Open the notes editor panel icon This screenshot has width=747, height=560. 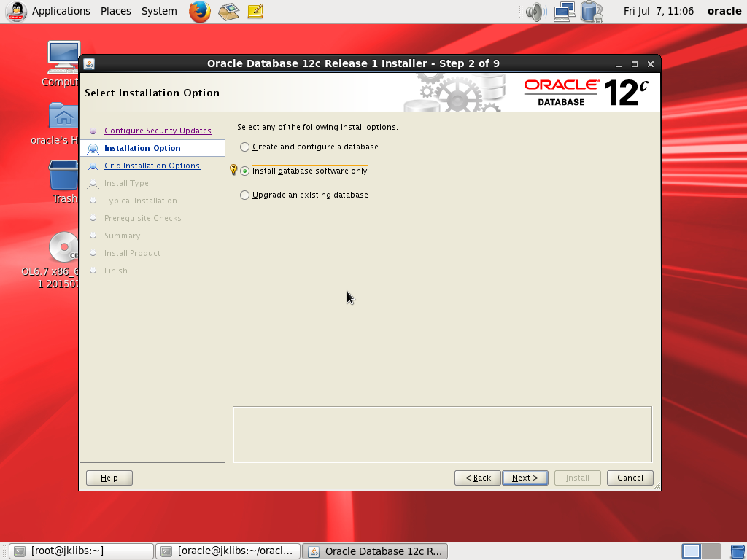pyautogui.click(x=255, y=11)
